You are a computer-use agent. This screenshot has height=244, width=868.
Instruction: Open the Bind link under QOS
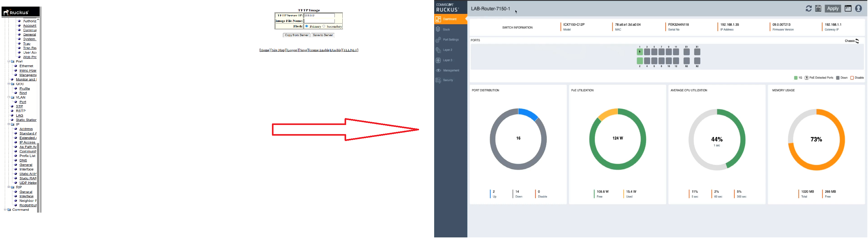(x=23, y=93)
